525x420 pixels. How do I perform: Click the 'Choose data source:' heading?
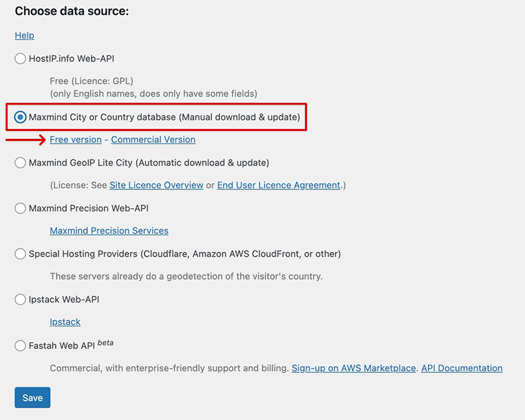pos(72,11)
